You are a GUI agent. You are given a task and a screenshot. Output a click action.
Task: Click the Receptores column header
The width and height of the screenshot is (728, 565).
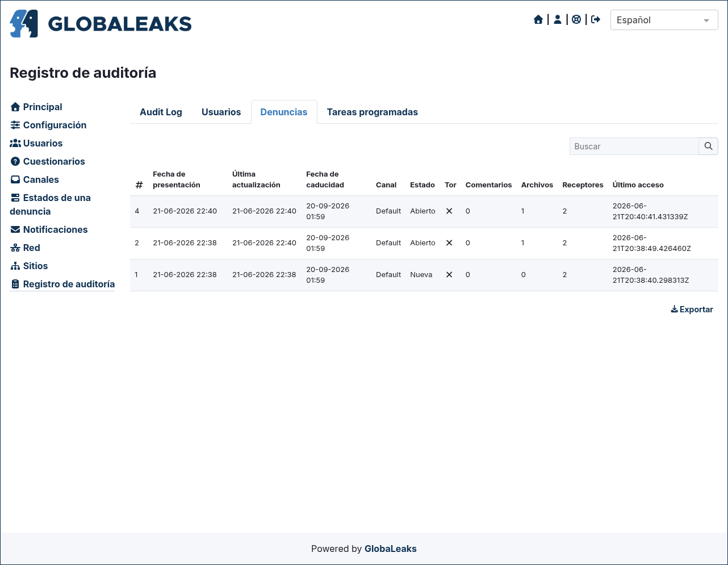[583, 185]
